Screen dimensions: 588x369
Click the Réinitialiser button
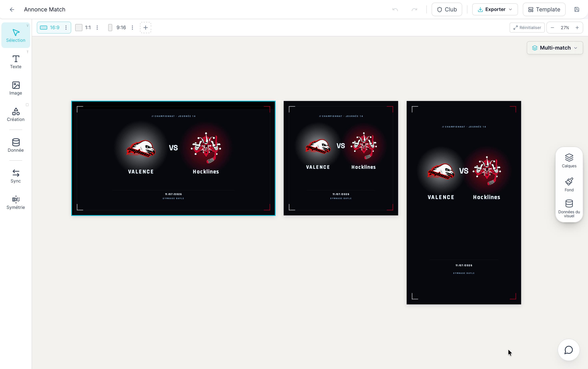pos(527,28)
